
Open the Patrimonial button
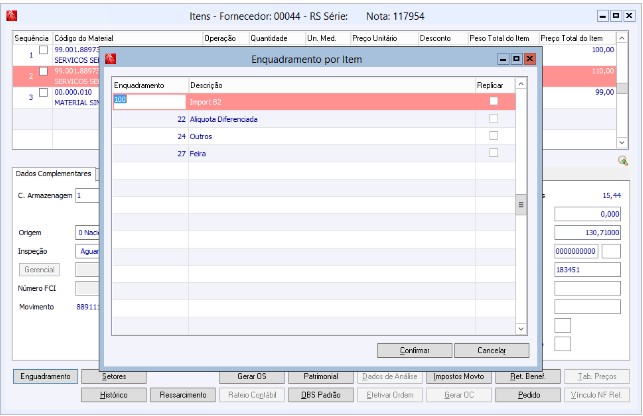click(x=321, y=376)
